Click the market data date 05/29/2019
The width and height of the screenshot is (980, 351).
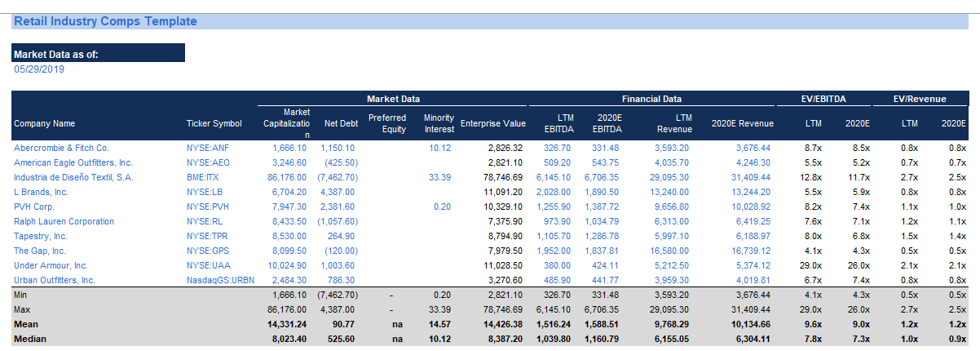tap(39, 69)
